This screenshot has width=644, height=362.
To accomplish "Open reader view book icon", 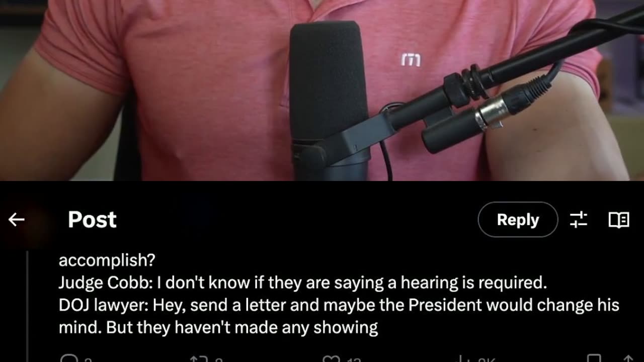I will pyautogui.click(x=619, y=220).
